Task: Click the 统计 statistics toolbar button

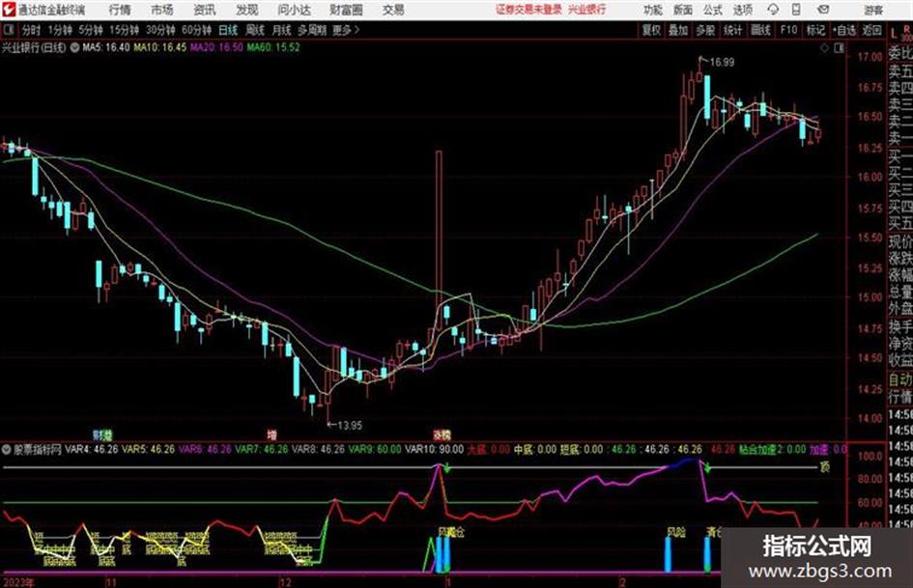Action: pos(733,30)
